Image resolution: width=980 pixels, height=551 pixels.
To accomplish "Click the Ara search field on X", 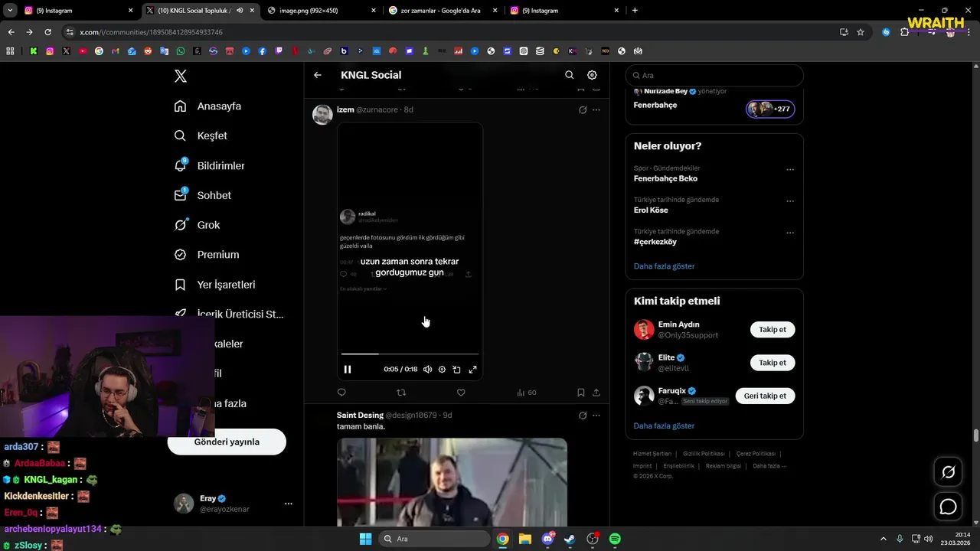I will (714, 76).
